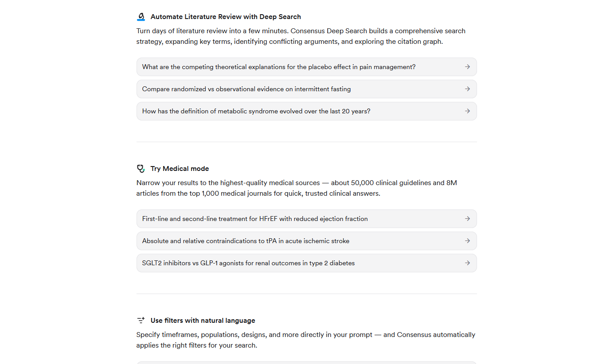Click 'Use filters with natural language' heading
The width and height of the screenshot is (610, 364).
[x=203, y=321]
